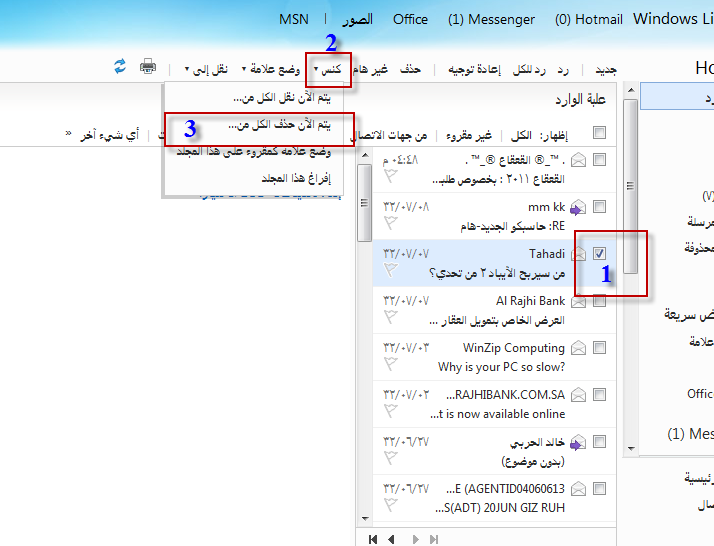Open the وضع علامة mark-as dropdown
This screenshot has height=546, width=714.
(270, 69)
